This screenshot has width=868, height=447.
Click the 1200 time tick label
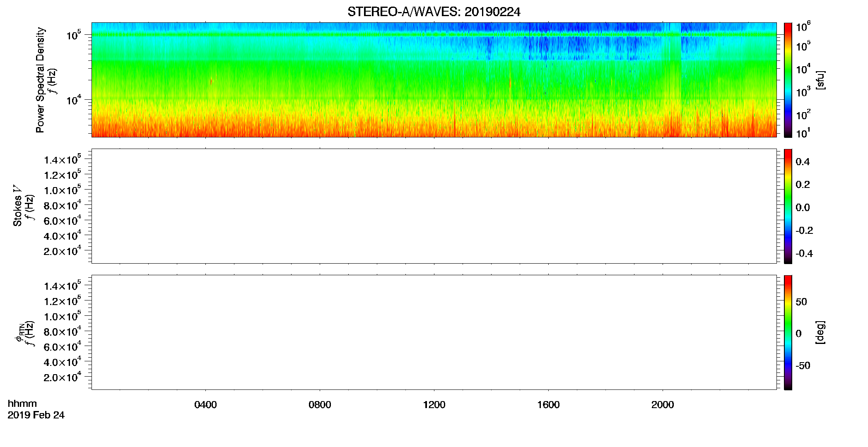(x=434, y=405)
